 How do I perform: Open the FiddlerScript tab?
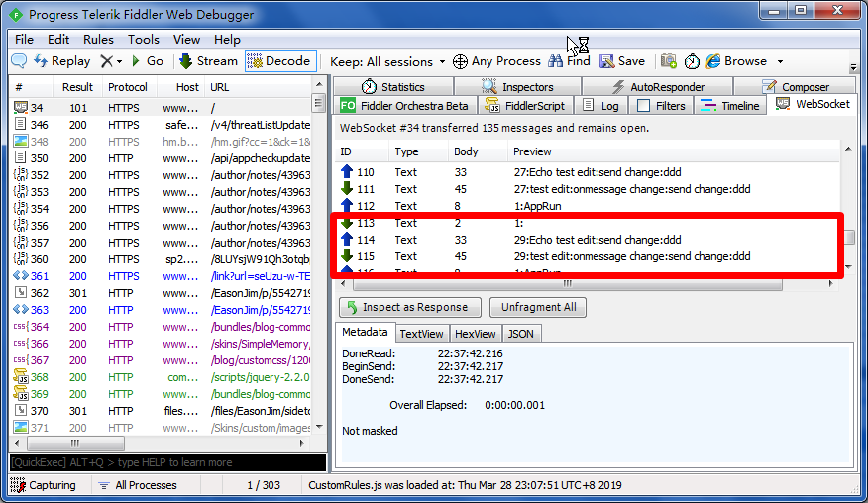(x=524, y=106)
